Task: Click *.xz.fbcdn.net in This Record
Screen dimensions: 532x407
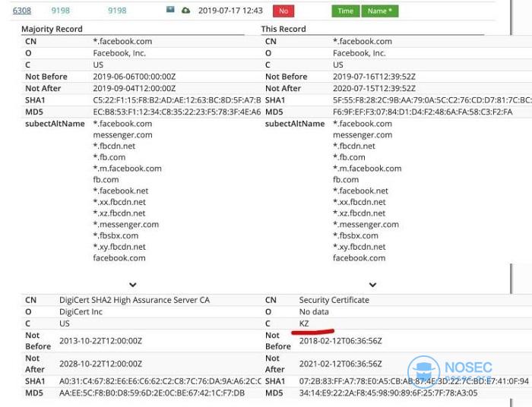Action: (x=359, y=213)
